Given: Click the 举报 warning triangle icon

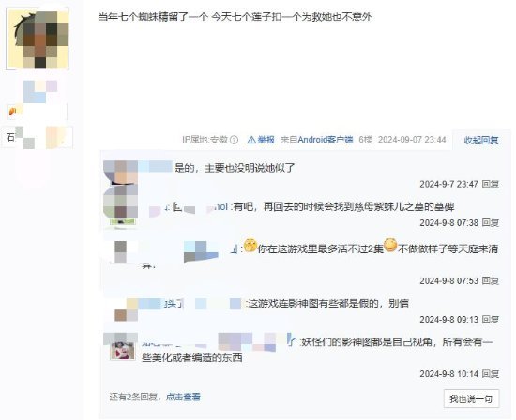Looking at the screenshot, I should coord(251,140).
